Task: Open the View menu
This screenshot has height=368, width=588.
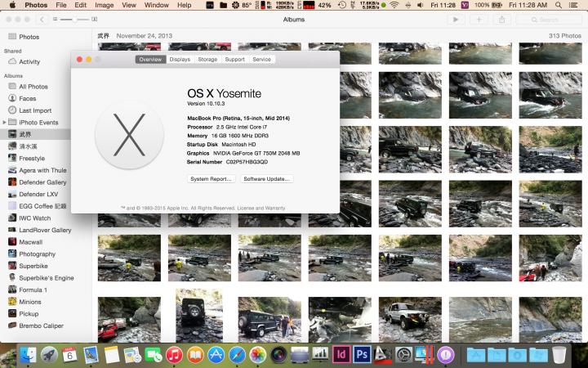Action: point(129,5)
